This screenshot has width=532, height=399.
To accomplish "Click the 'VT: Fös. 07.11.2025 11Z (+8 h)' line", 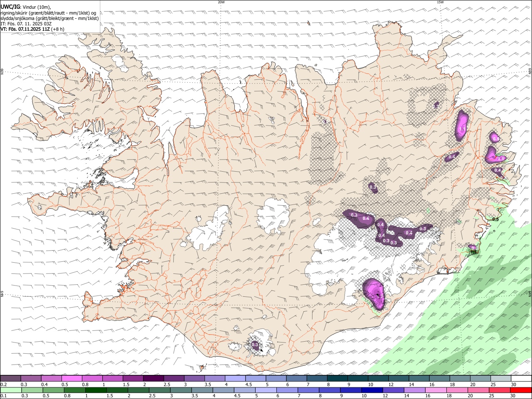I will [32, 29].
